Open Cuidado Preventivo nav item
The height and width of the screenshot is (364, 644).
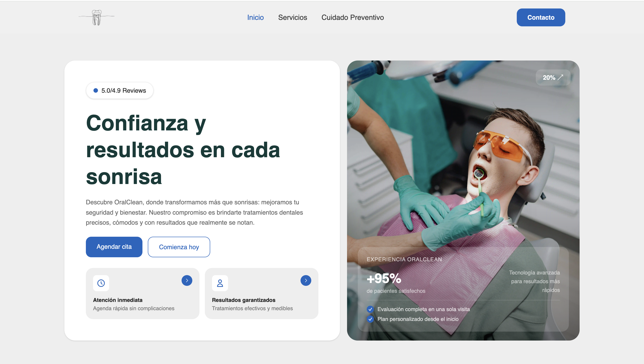[352, 17]
